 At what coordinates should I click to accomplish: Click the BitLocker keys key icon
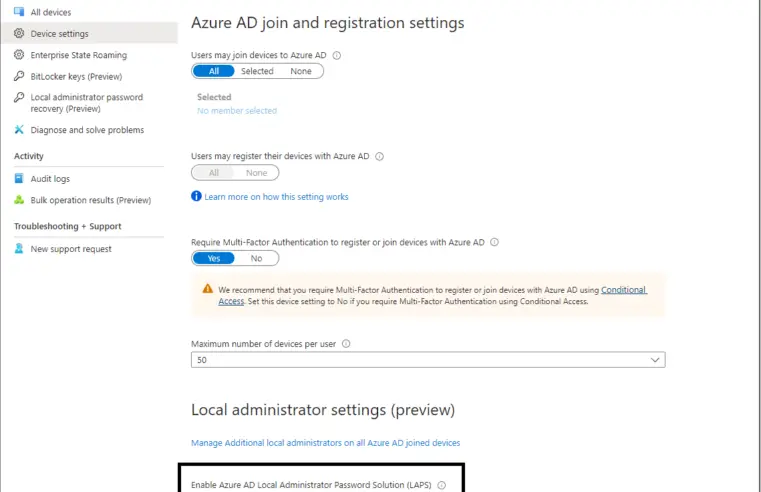(19, 76)
